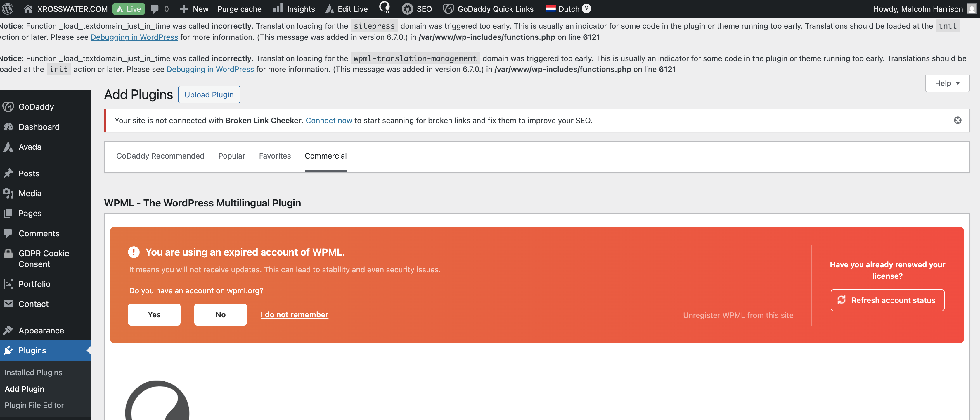
Task: Select Add Plugin submenu item
Action: 25,389
